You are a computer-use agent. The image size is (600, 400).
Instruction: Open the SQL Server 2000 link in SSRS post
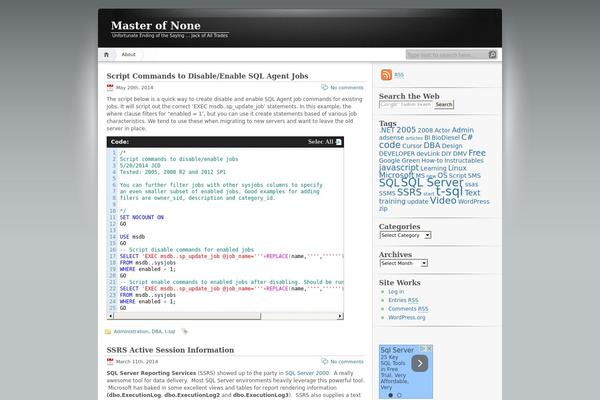click(x=307, y=373)
